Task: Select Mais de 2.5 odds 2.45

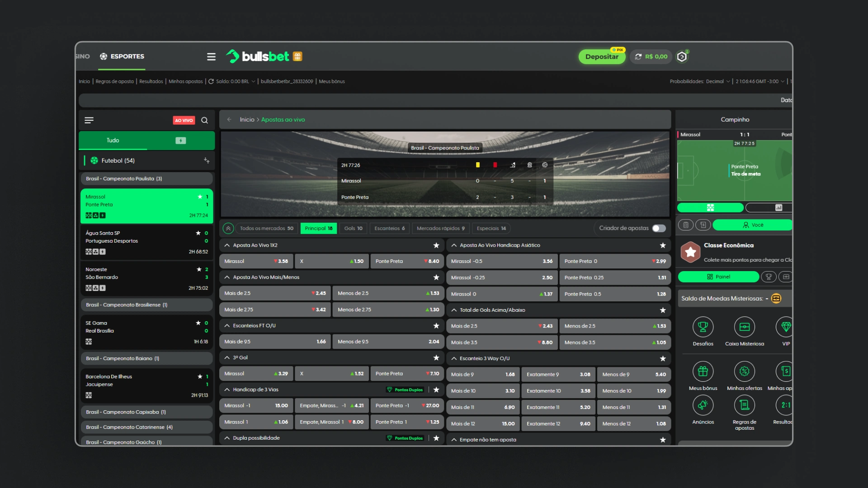Action: click(275, 293)
